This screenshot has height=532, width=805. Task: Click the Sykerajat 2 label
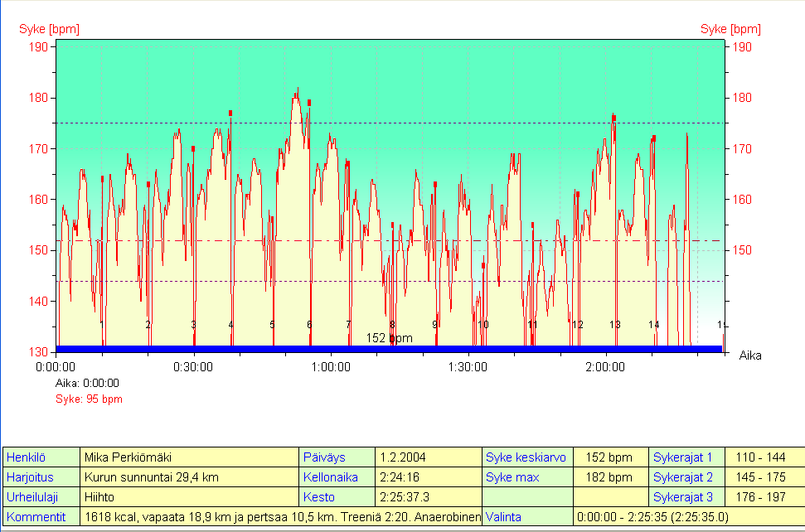click(683, 477)
